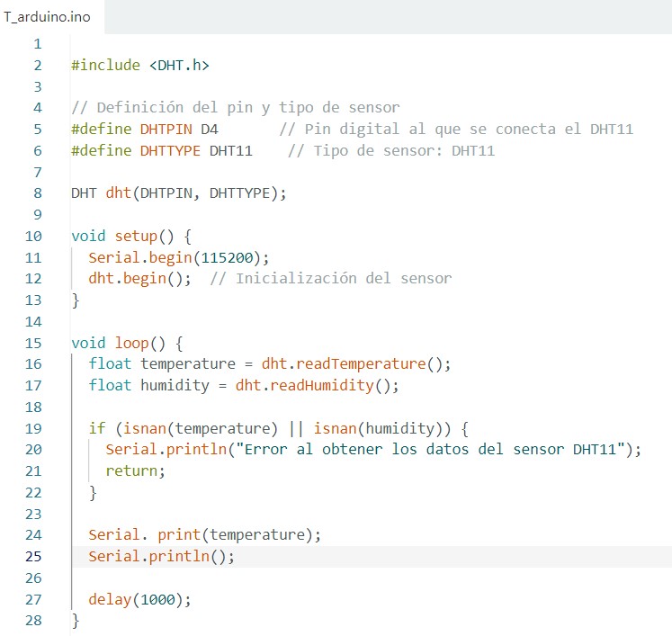Click the comment 'Pin digital al que se conecta el DHT11'

pos(456,129)
